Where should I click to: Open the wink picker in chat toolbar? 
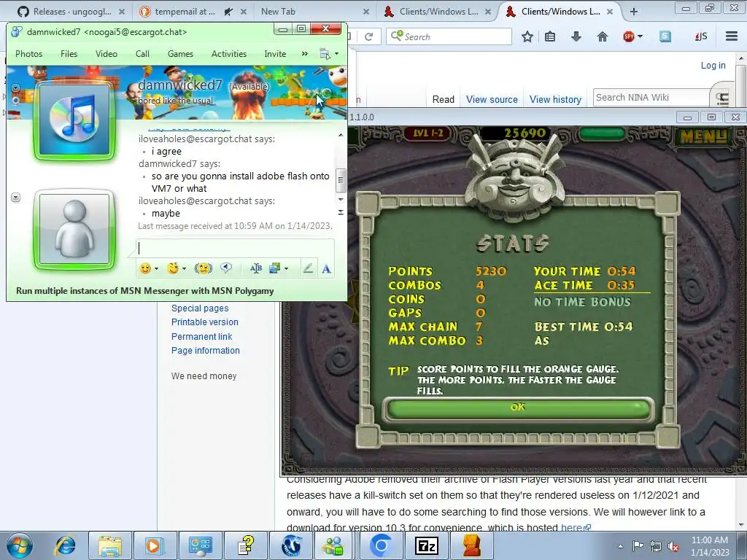(x=173, y=268)
